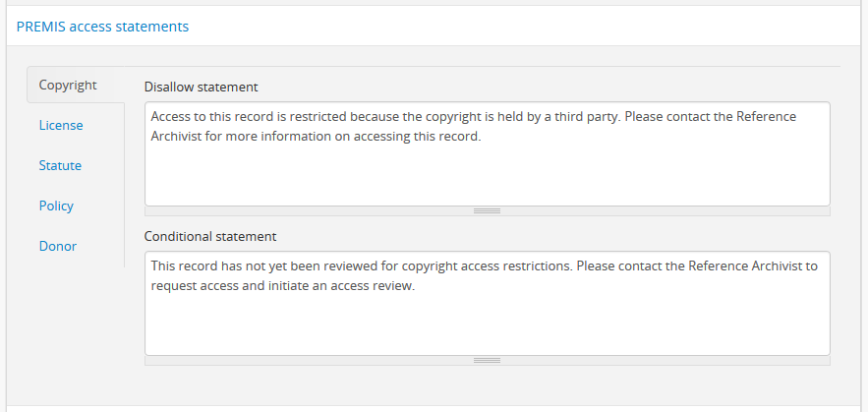
Task: Go to the Donor tab
Action: [x=57, y=246]
